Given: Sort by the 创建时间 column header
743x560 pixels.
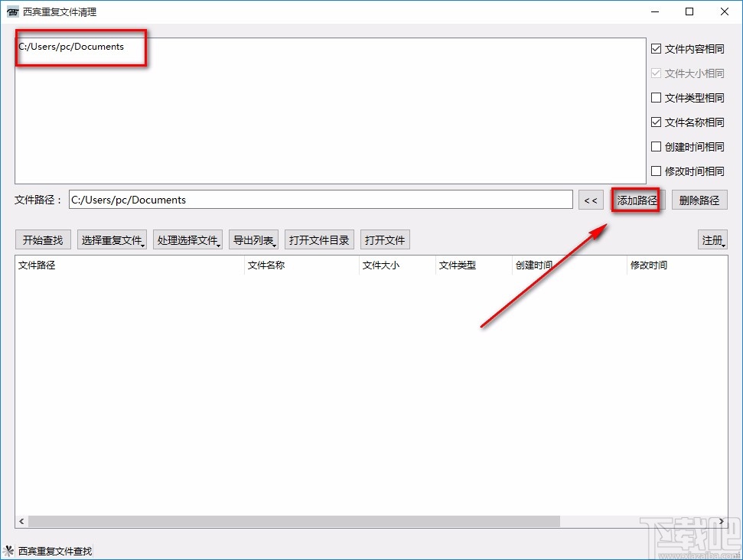Looking at the screenshot, I should (x=569, y=265).
